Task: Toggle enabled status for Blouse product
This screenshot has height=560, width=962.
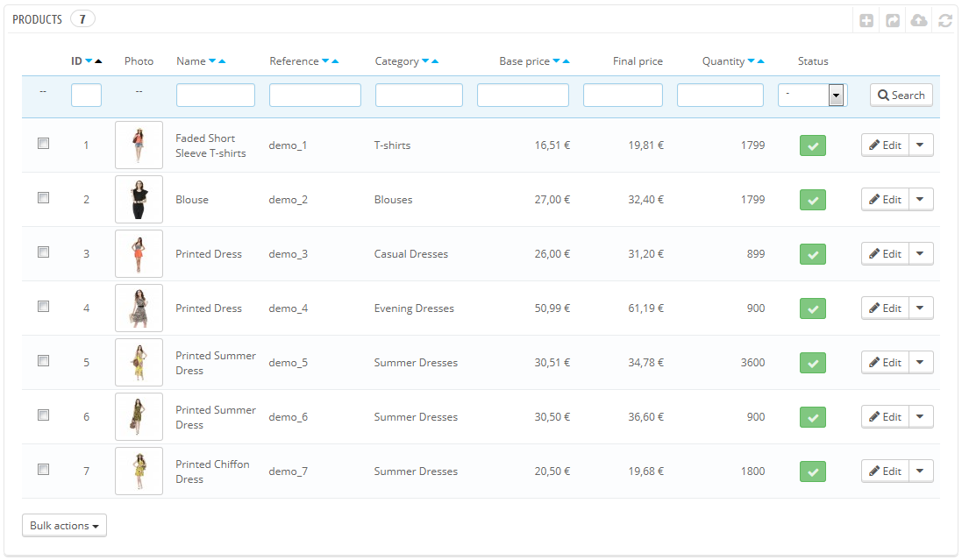Action: [x=813, y=200]
